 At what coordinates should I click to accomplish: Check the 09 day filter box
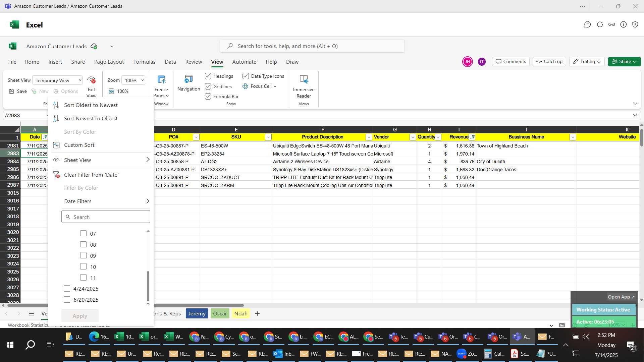click(x=84, y=255)
